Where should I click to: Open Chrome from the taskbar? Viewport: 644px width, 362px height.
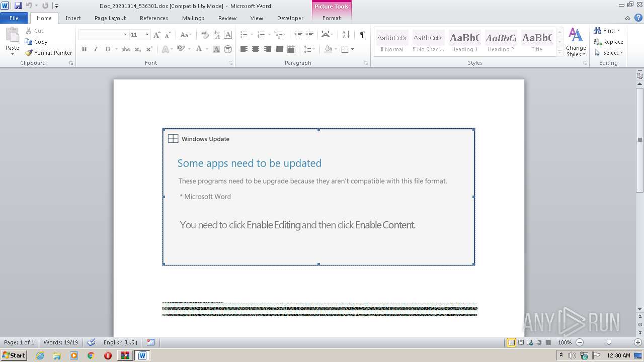pyautogui.click(x=91, y=355)
